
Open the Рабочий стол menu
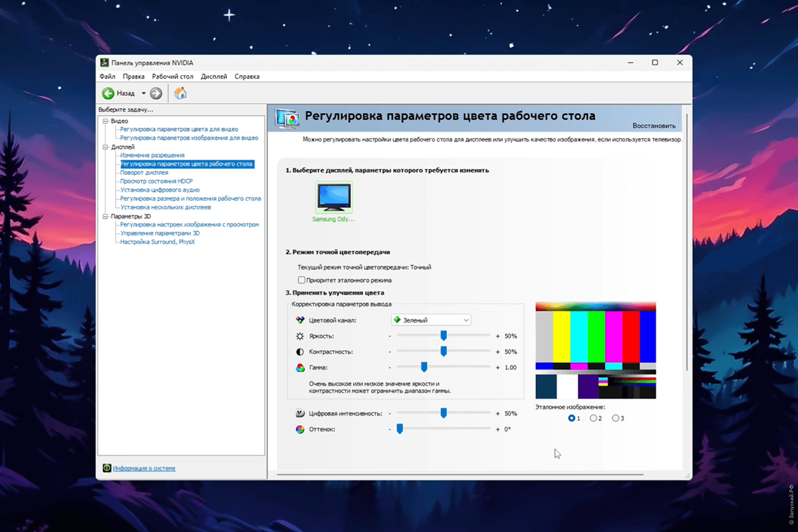coord(173,76)
